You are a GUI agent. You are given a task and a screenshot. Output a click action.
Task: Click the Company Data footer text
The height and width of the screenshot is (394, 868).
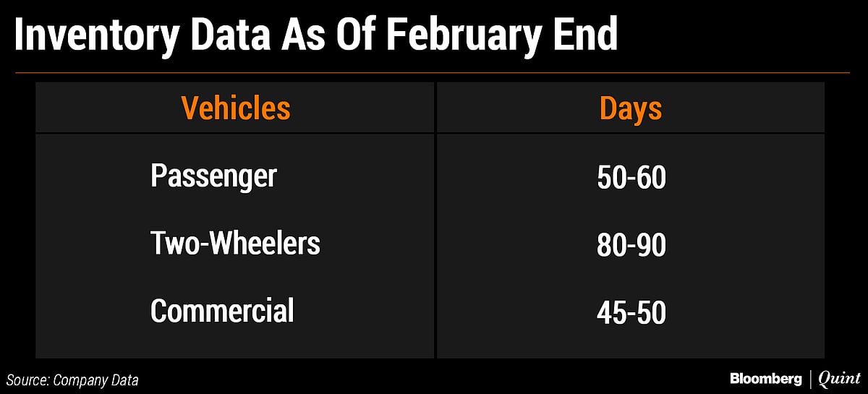coord(98,379)
